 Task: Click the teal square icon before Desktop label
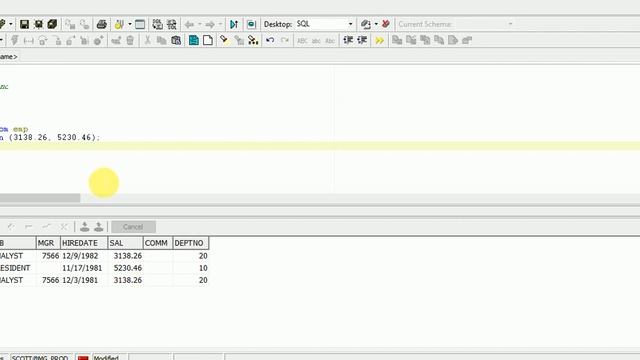[x=251, y=24]
